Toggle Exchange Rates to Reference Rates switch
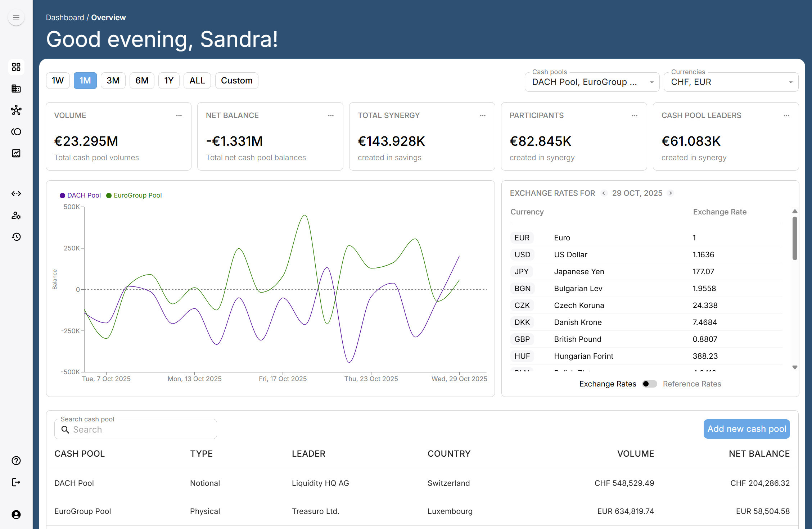This screenshot has width=812, height=529. click(649, 384)
